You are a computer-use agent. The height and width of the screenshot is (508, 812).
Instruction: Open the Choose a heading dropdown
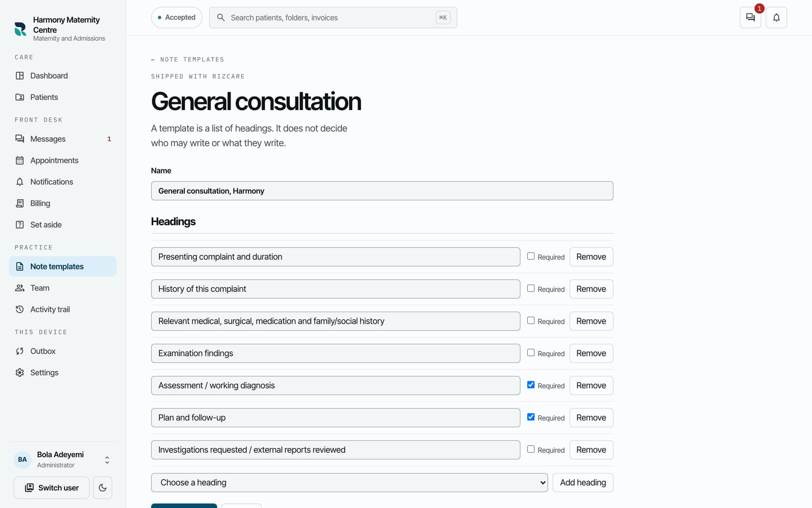(x=350, y=483)
